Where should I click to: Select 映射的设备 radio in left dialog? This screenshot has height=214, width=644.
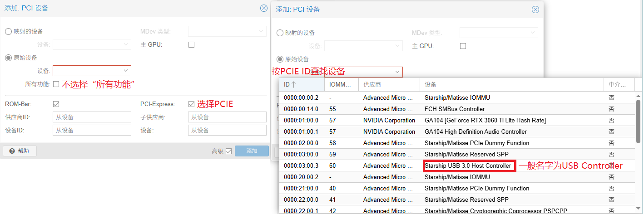point(8,31)
